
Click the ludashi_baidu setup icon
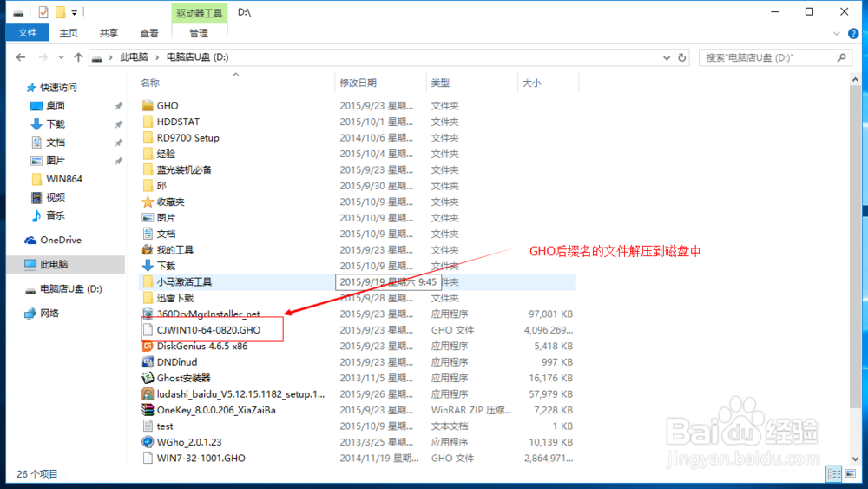click(x=148, y=393)
